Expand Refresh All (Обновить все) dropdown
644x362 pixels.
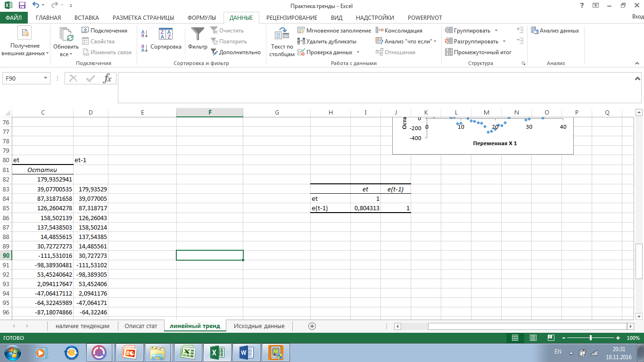(66, 54)
